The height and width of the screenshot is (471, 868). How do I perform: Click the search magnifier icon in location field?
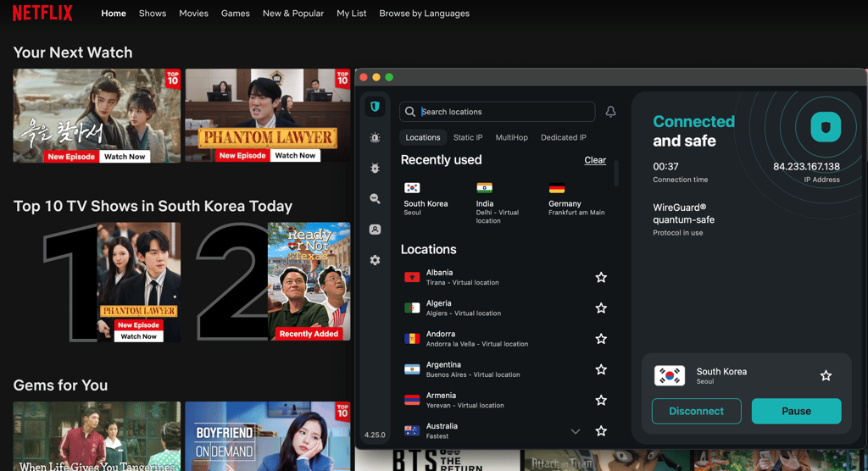(409, 112)
